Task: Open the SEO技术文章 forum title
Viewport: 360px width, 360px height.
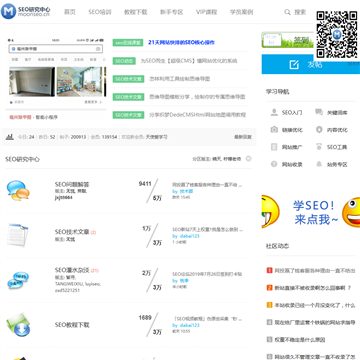Action: click(x=72, y=232)
